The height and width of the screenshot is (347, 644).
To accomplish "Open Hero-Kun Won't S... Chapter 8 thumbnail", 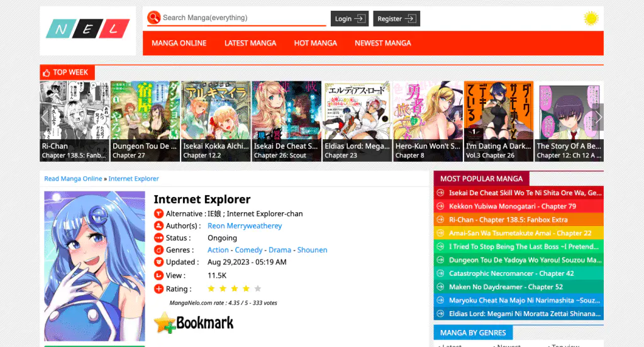I will tap(428, 122).
